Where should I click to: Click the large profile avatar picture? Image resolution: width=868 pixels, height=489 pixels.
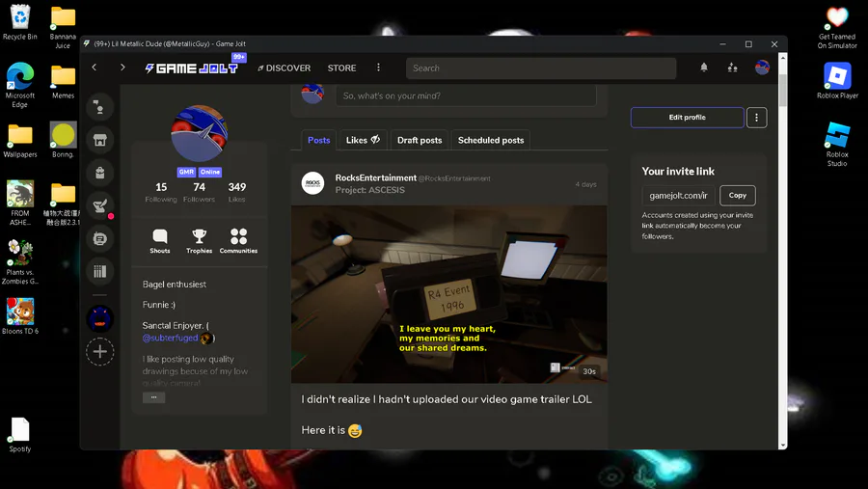[200, 133]
